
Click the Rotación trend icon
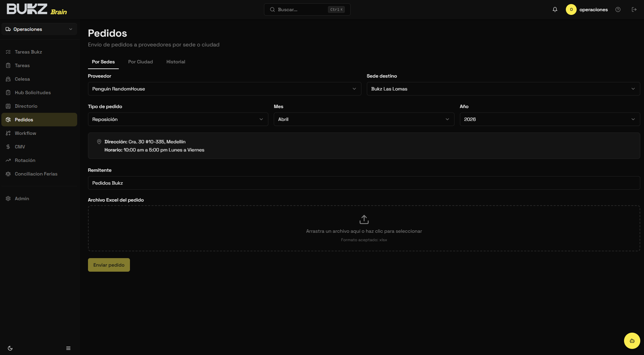8,160
